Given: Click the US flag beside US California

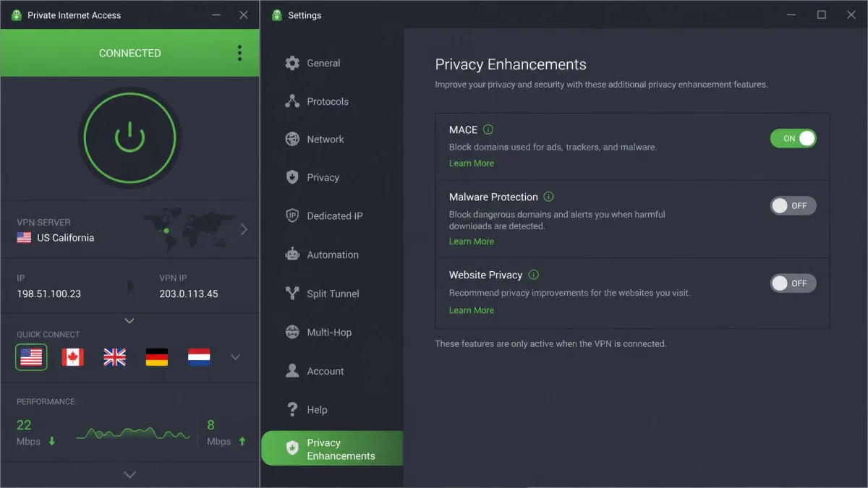Looking at the screenshot, I should tap(24, 238).
